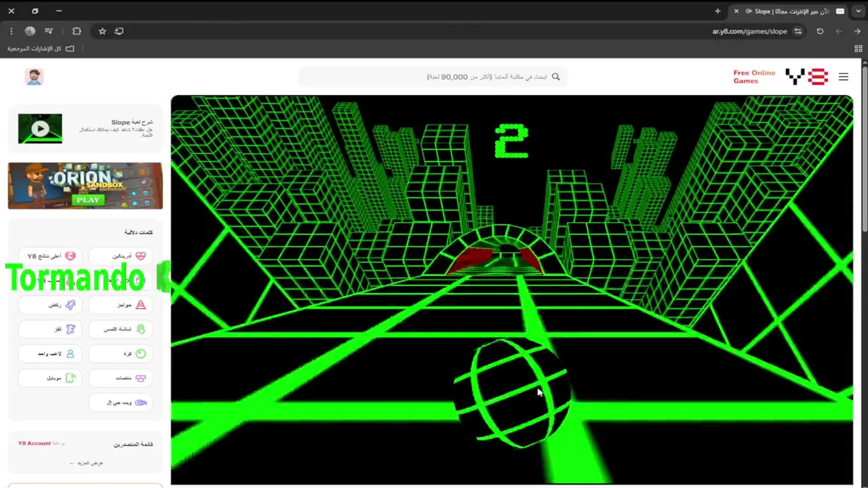Select the لاعب واحد single player tag
The height and width of the screenshot is (488, 868).
point(51,354)
